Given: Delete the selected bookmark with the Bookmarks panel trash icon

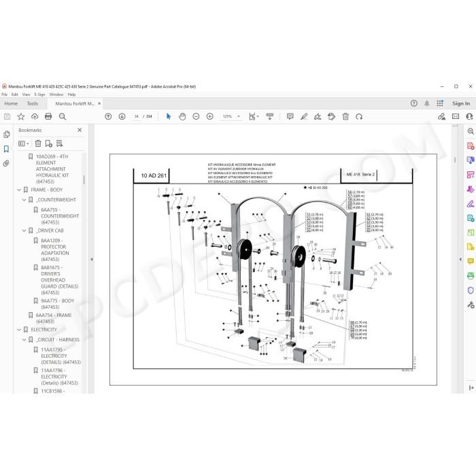Looking at the screenshot, I should pos(38,143).
